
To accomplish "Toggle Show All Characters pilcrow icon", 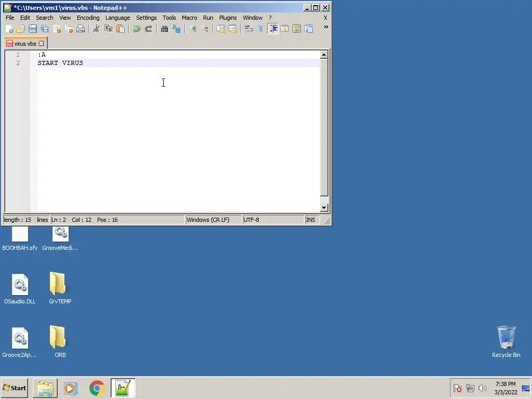I will pos(261,29).
